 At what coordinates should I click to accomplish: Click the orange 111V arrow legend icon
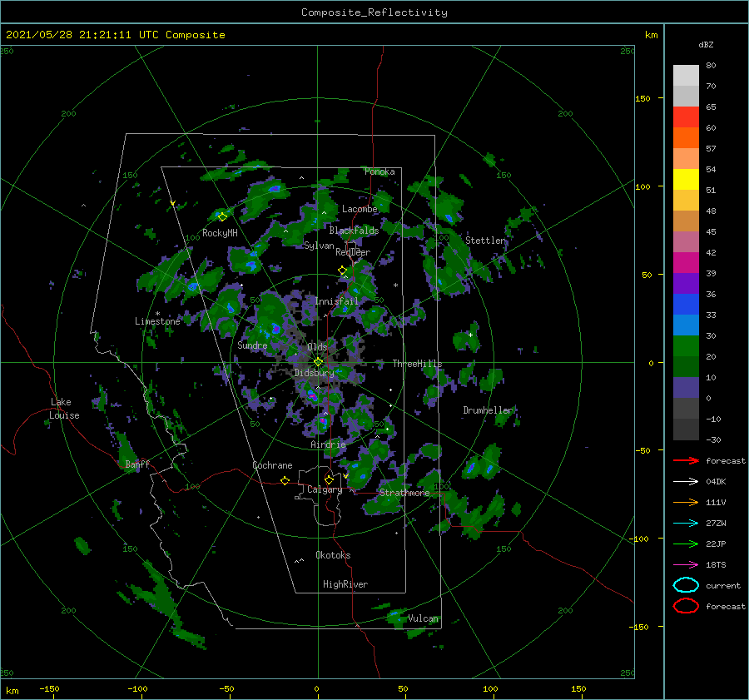pyautogui.click(x=686, y=502)
